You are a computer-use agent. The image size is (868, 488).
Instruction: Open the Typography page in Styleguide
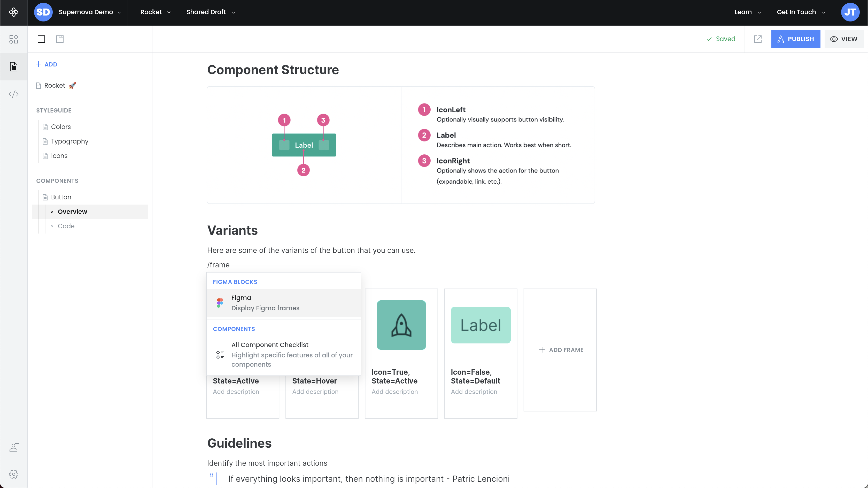(x=69, y=141)
